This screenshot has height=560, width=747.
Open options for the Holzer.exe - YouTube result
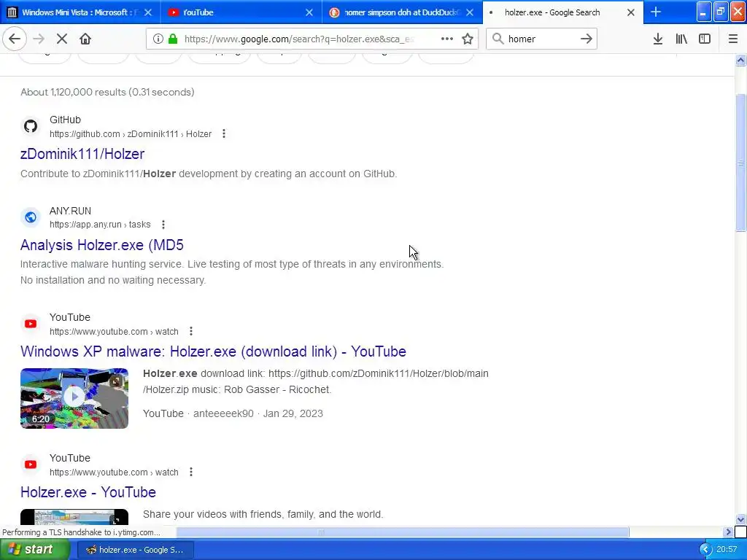point(191,472)
